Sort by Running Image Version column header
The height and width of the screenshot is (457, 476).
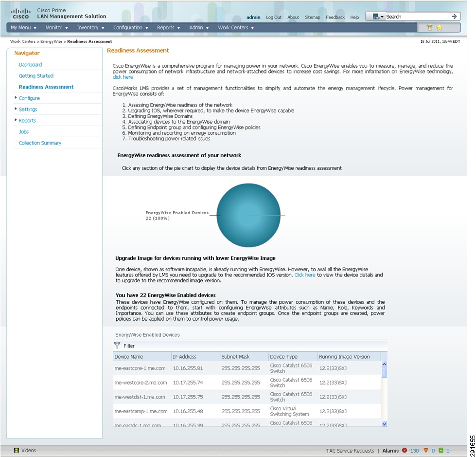point(350,356)
